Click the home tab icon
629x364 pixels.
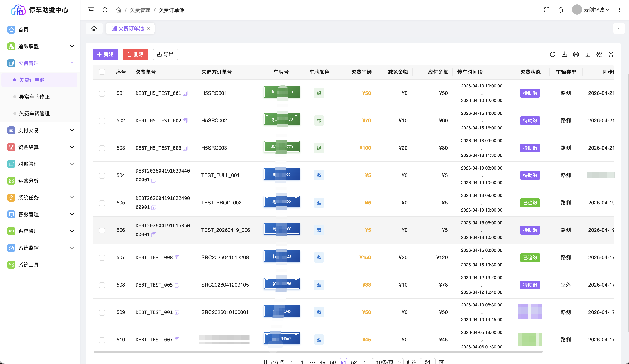94,29
